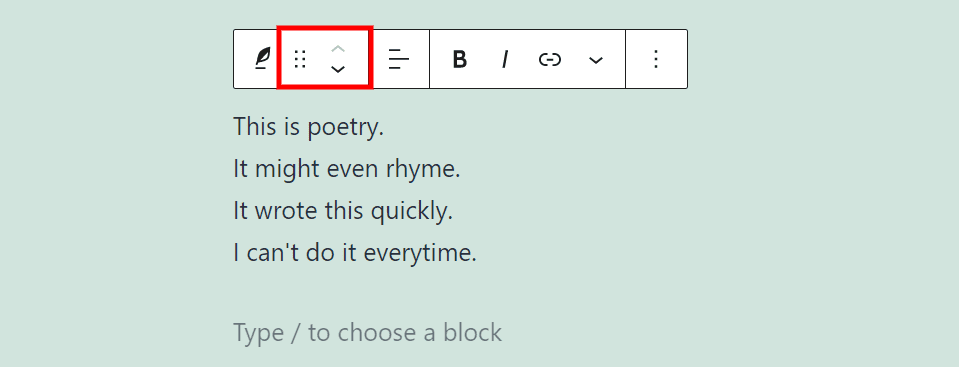This screenshot has width=959, height=367.
Task: Click the line "I can't do it everytime."
Action: (x=355, y=253)
